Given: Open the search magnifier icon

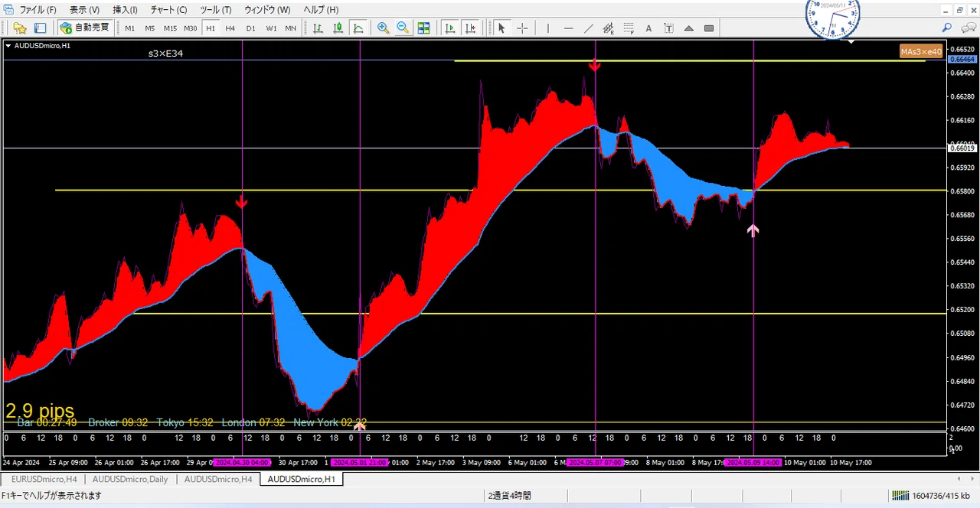Looking at the screenshot, I should (947, 28).
